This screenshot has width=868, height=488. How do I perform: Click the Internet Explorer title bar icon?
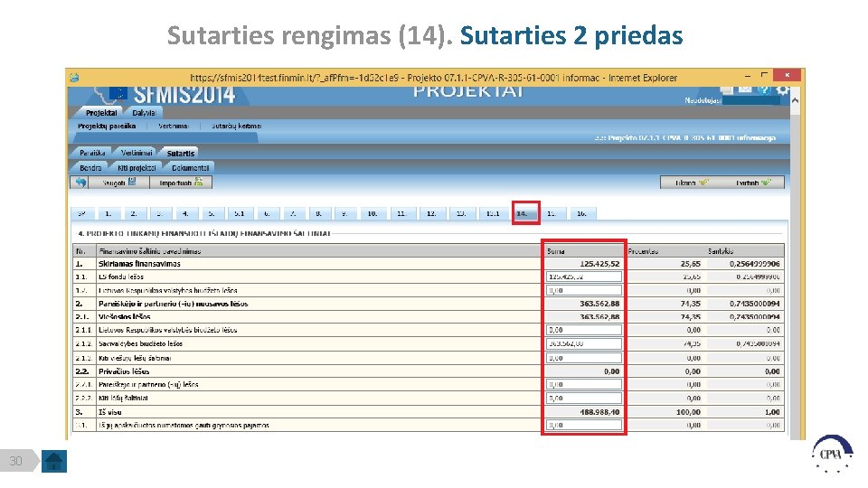point(74,78)
